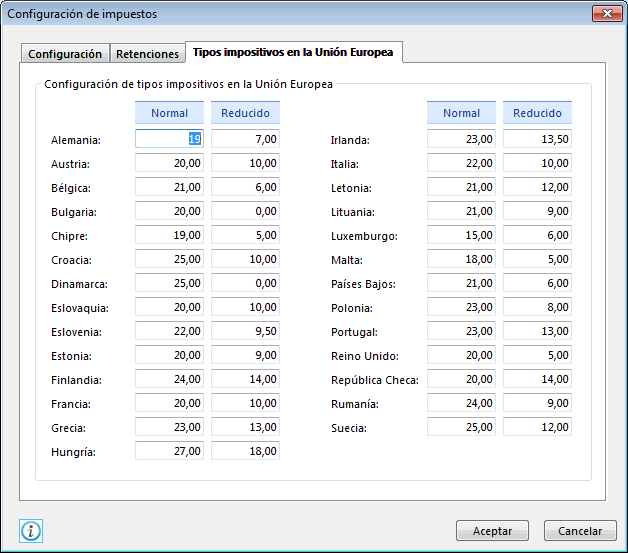The width and height of the screenshot is (628, 553).
Task: Switch to the Configuración tab
Action: click(65, 54)
